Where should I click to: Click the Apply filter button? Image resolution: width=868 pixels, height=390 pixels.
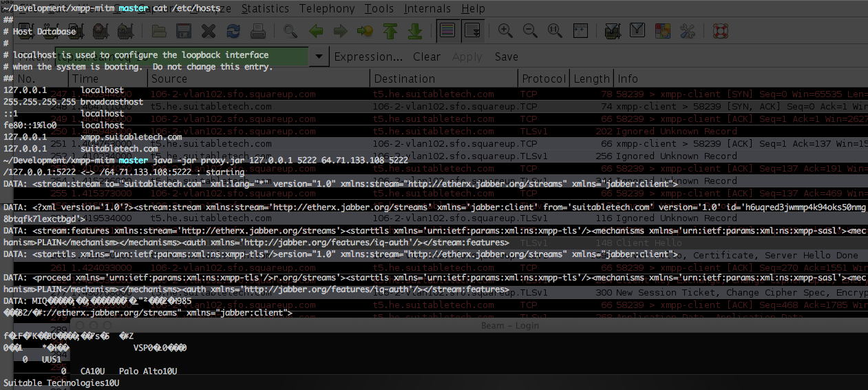point(467,57)
